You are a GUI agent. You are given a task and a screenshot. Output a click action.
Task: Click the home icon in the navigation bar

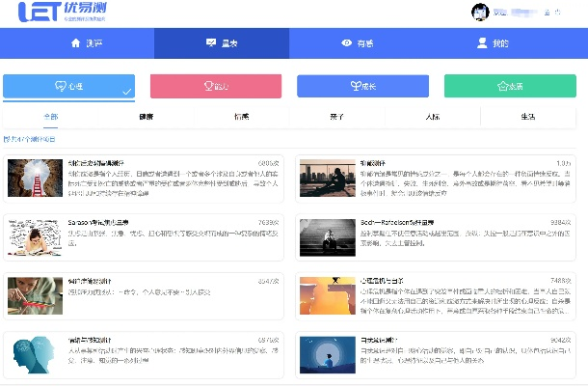[75, 44]
